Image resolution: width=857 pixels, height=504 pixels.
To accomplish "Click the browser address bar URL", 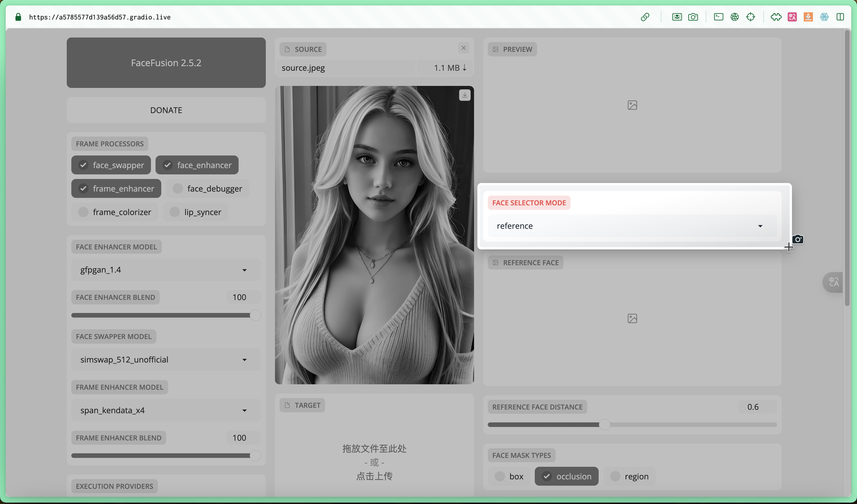I will point(100,17).
